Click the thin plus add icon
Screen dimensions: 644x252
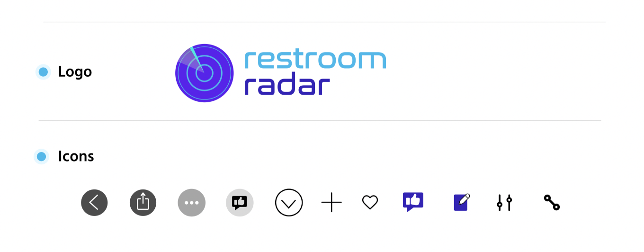331,203
